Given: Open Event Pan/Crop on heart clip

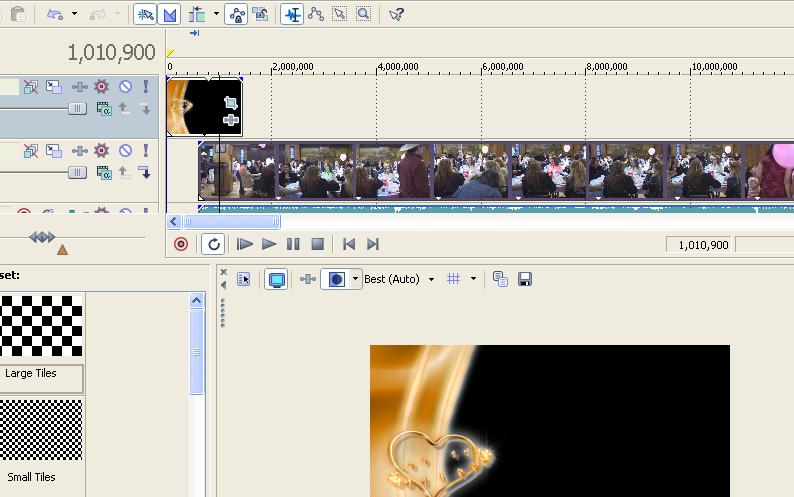Looking at the screenshot, I should tap(230, 103).
